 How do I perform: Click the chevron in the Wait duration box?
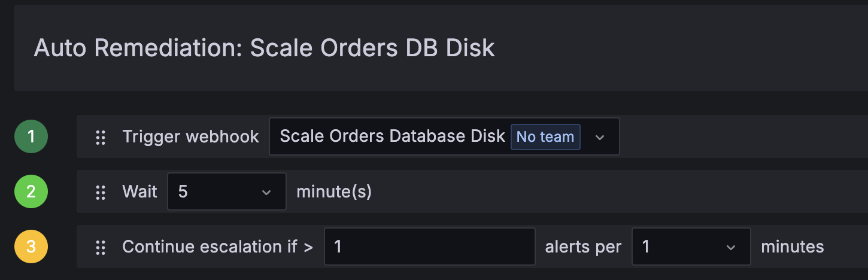tap(266, 192)
